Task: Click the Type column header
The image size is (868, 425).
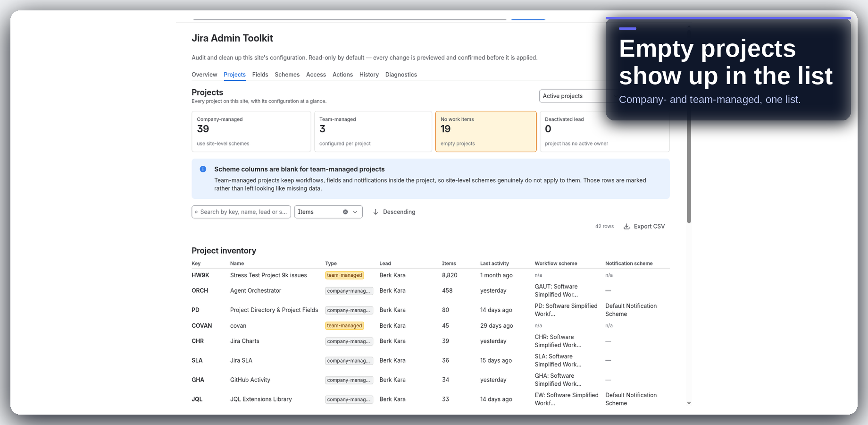Action: coord(331,263)
